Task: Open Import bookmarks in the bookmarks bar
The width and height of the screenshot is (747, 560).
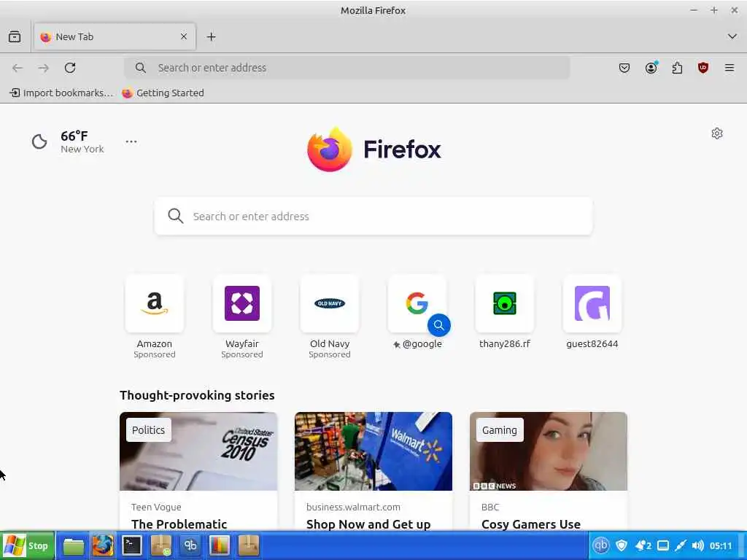Action: [x=61, y=93]
